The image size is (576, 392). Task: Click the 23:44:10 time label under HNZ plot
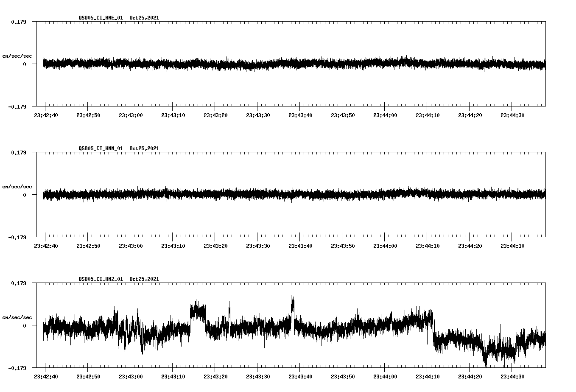[x=428, y=376]
